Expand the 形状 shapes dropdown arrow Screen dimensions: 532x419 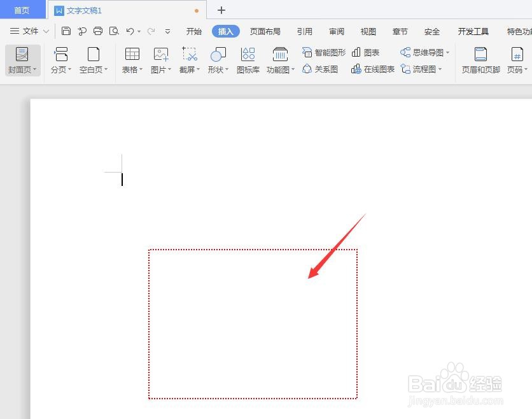point(227,69)
